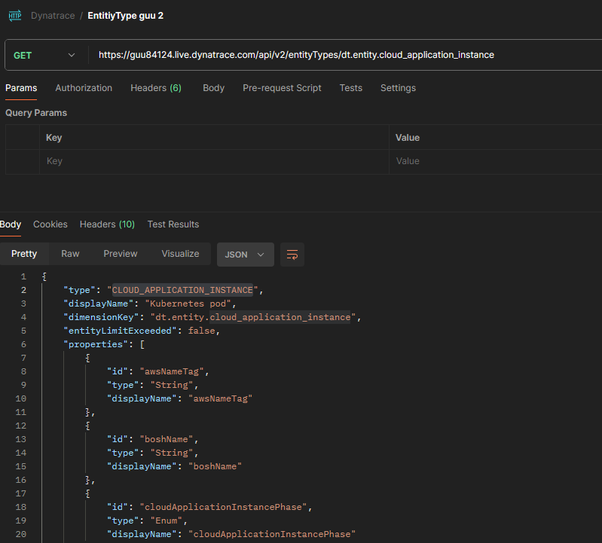Select the Visualize response view

pyautogui.click(x=180, y=254)
